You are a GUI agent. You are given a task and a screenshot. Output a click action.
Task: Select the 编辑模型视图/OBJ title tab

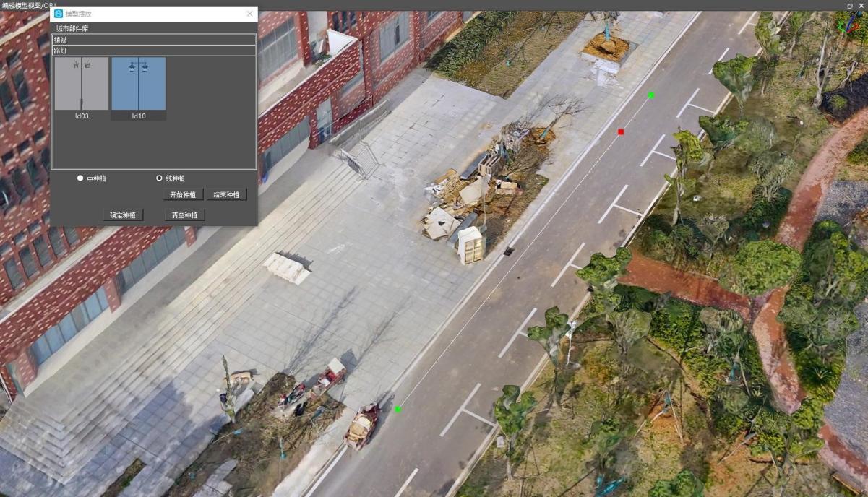coord(29,5)
